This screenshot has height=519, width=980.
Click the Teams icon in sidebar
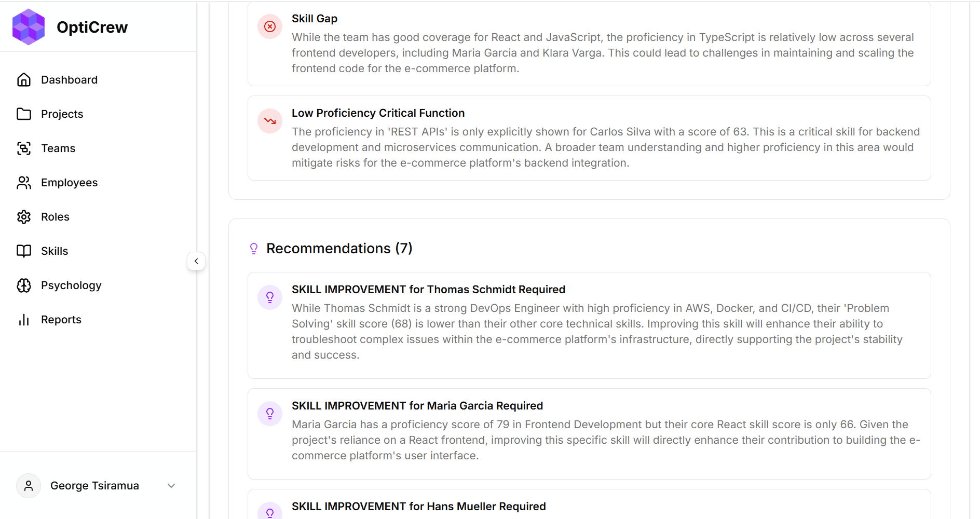(24, 148)
